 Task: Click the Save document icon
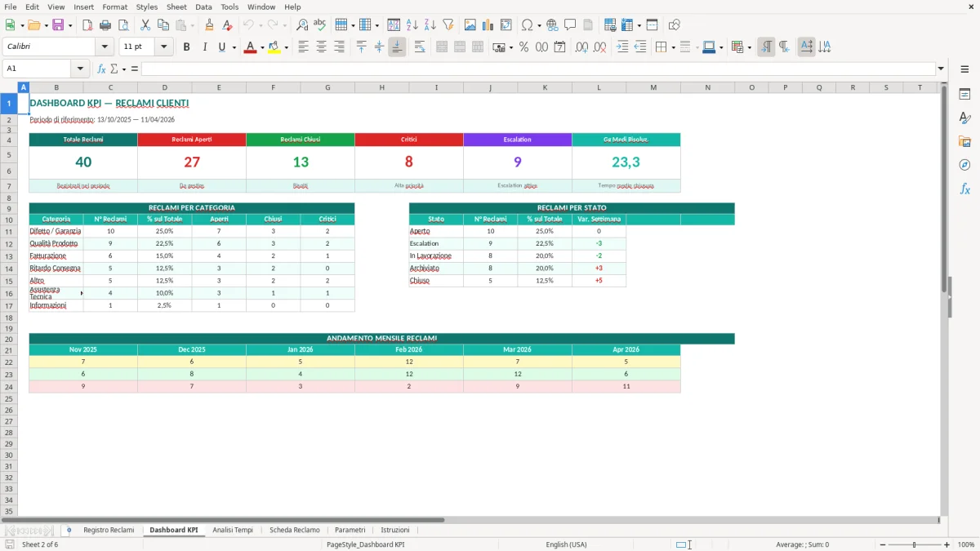[58, 25]
